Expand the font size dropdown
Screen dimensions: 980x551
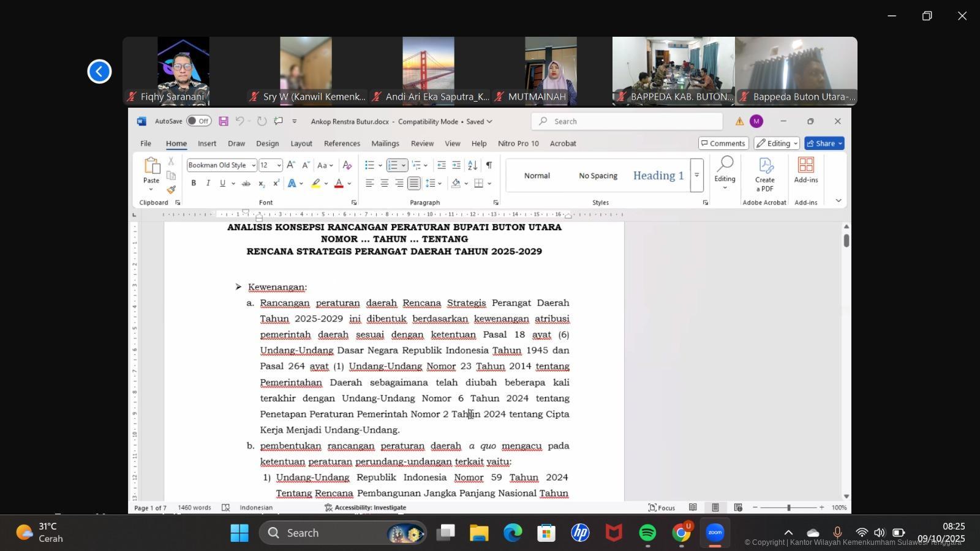(279, 165)
